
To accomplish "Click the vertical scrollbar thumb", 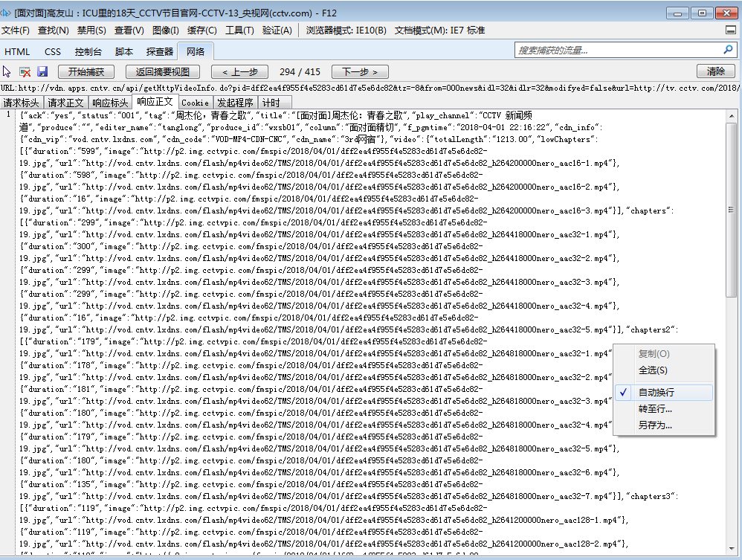I will (x=731, y=210).
